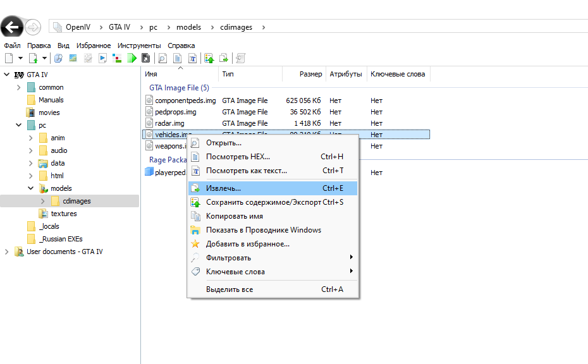
Task: Click the save contents/export toolbar icon
Action: coord(209,58)
